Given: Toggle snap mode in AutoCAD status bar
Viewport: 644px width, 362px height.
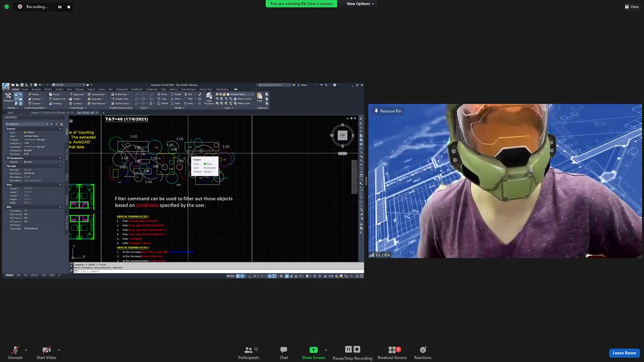Looking at the screenshot, I should (243, 276).
